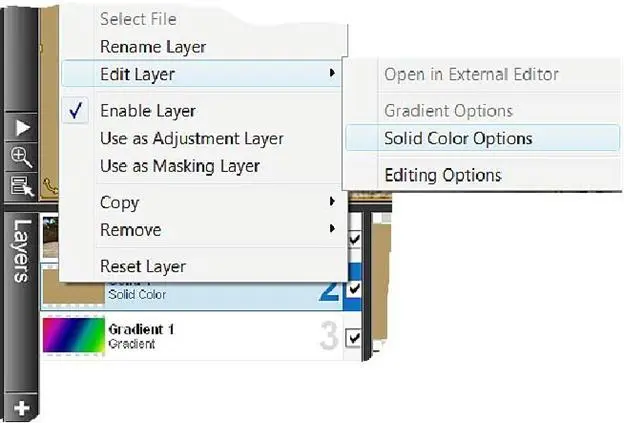Viewport: 624px width, 423px height.
Task: Click the play arrow icon in sidebar
Action: tap(21, 128)
